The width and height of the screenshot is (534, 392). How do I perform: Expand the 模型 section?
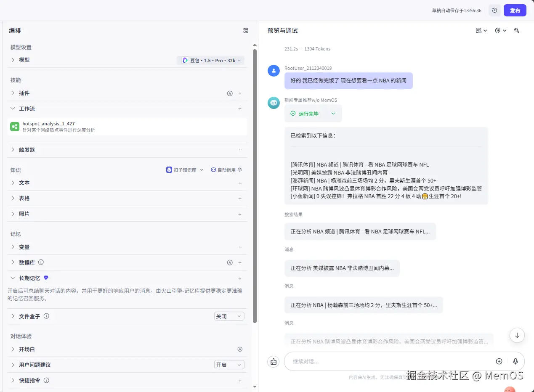coord(13,60)
